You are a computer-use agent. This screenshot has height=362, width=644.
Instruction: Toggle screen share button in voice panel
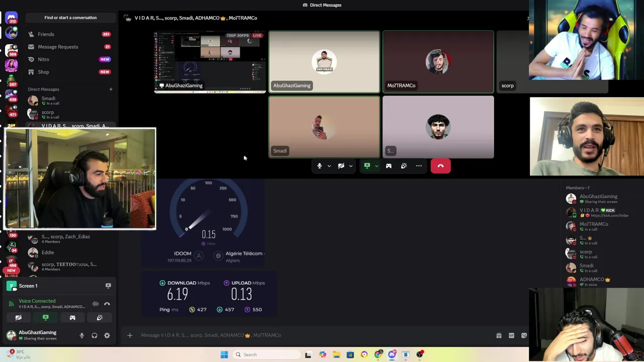[x=45, y=318]
